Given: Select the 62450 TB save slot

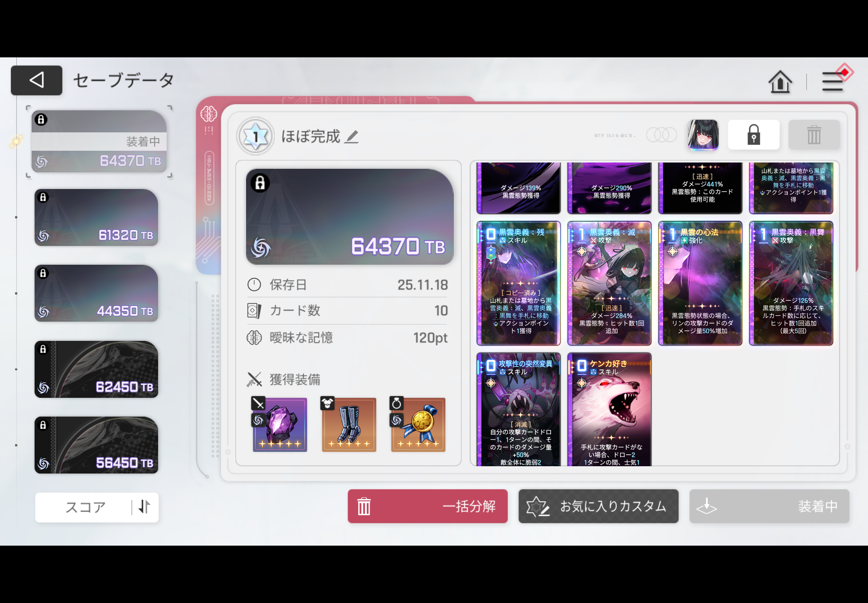Looking at the screenshot, I should click(96, 369).
